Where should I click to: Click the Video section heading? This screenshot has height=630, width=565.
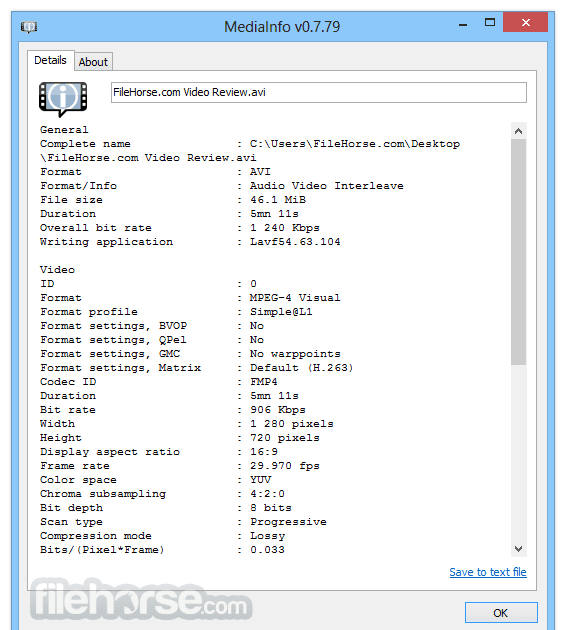point(57,270)
